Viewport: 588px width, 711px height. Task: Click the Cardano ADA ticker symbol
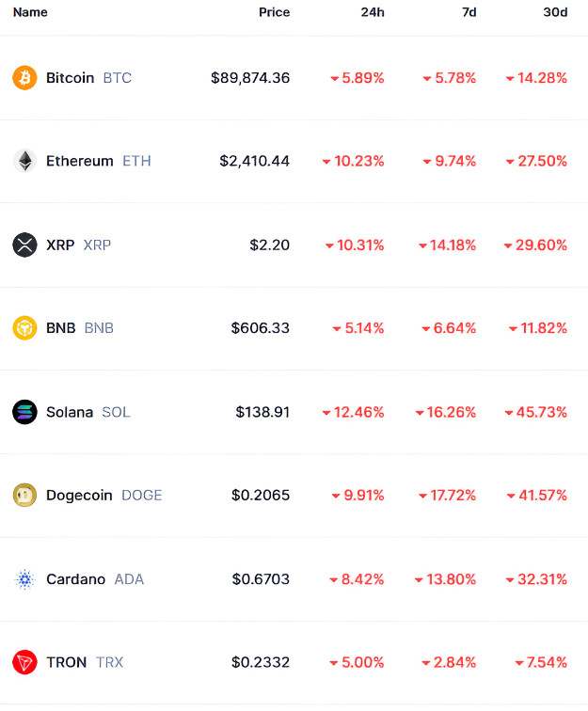(129, 579)
